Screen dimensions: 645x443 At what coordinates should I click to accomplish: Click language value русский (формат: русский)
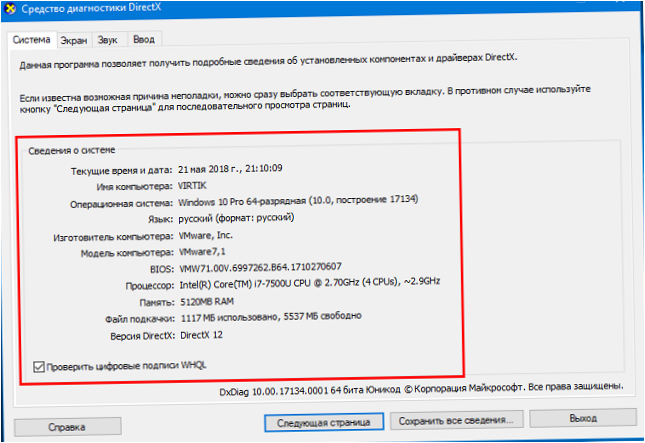tap(236, 218)
